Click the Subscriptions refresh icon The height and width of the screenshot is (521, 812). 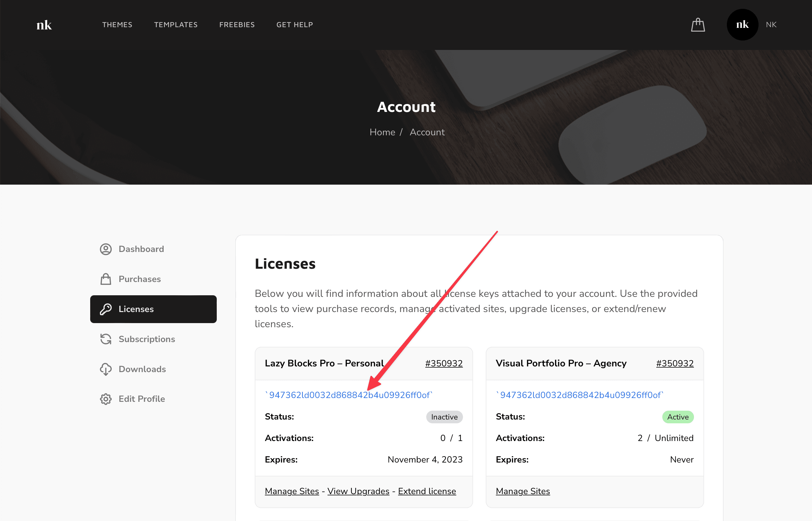106,339
